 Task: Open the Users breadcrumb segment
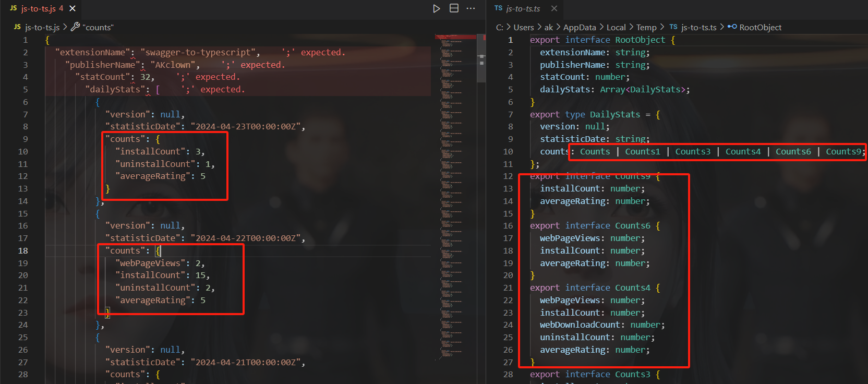tap(524, 27)
